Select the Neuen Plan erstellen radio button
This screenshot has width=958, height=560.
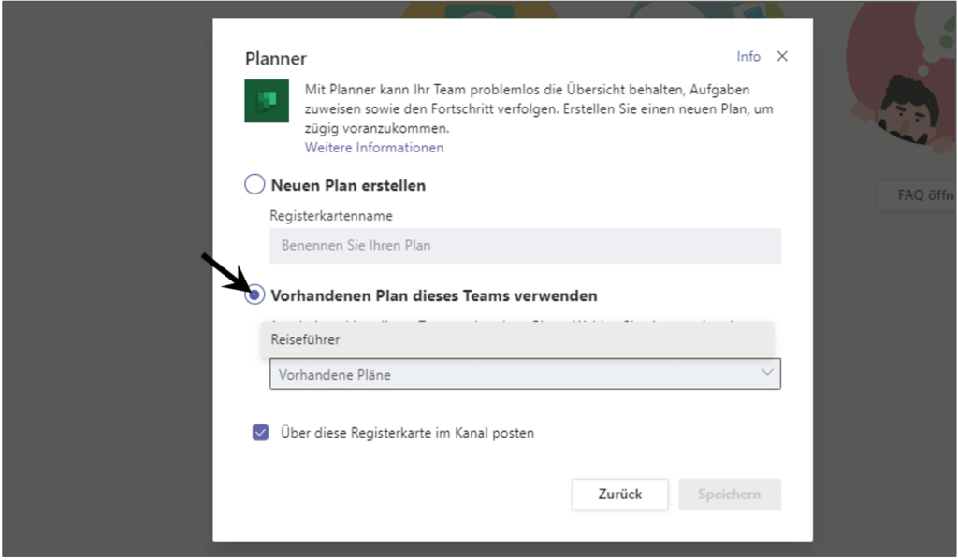254,184
